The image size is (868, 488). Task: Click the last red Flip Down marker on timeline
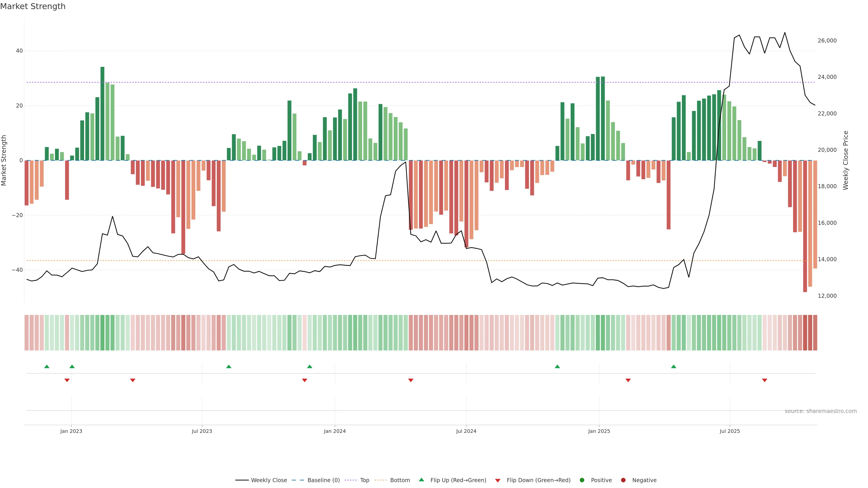(x=764, y=380)
